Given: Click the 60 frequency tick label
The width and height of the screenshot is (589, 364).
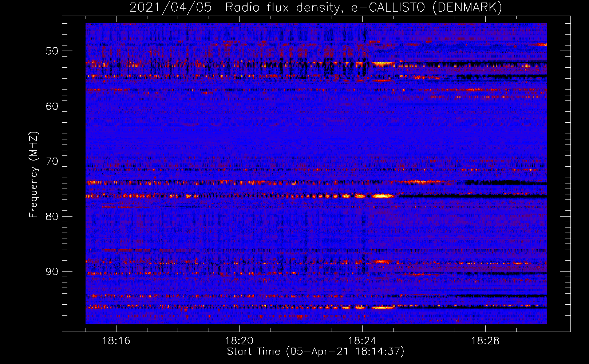Looking at the screenshot, I should pos(52,106).
